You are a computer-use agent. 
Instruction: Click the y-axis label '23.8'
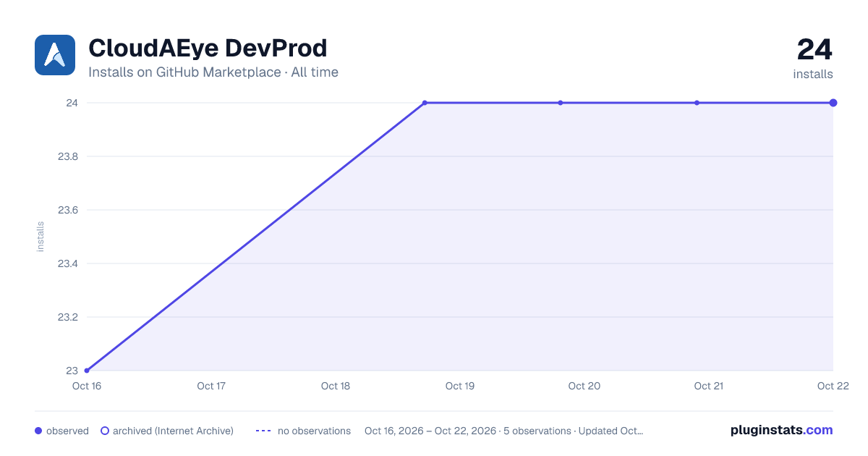(x=68, y=156)
